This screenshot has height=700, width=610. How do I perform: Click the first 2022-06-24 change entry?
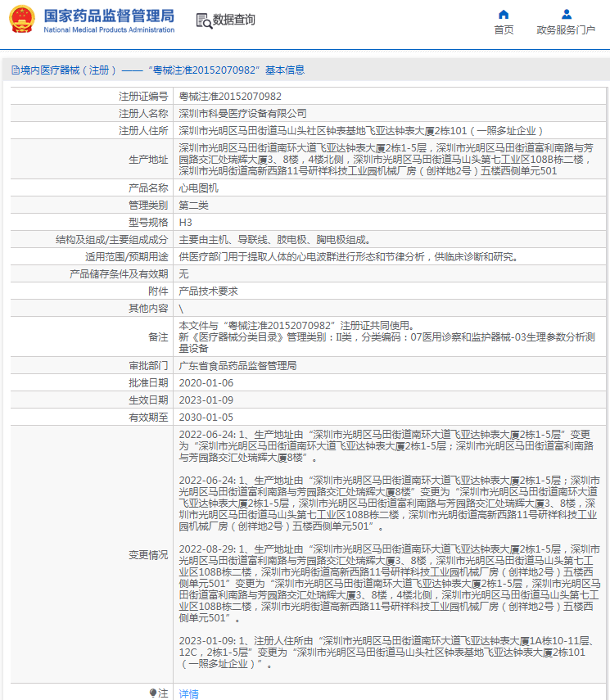(x=386, y=446)
